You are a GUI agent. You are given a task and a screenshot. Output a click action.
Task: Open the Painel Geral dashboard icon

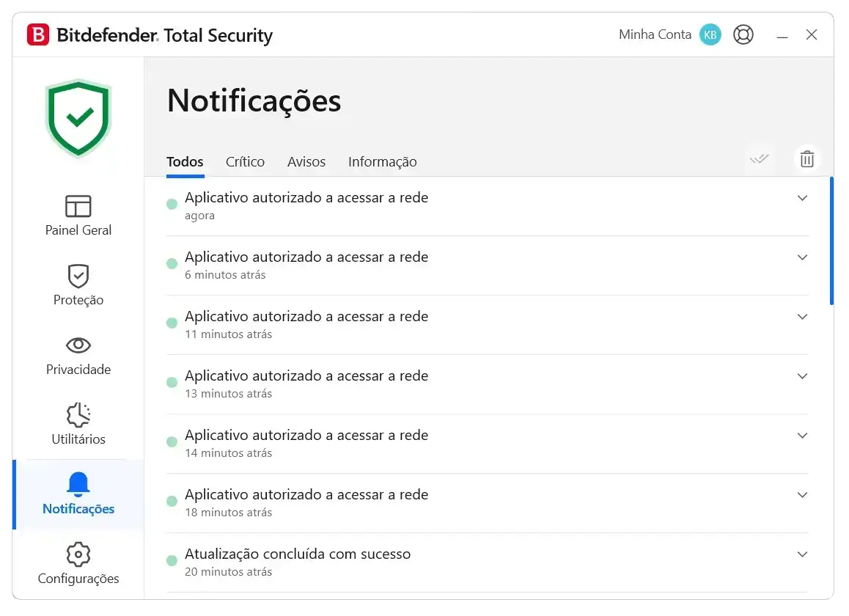tap(78, 206)
